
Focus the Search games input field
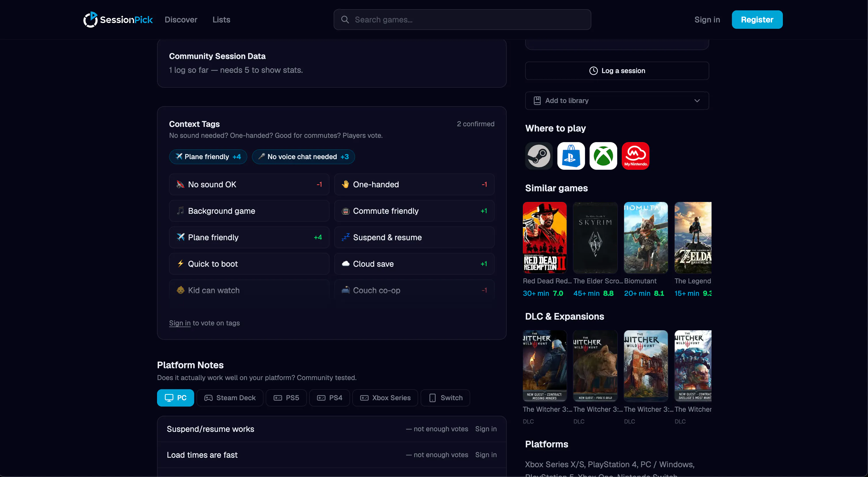pyautogui.click(x=462, y=20)
